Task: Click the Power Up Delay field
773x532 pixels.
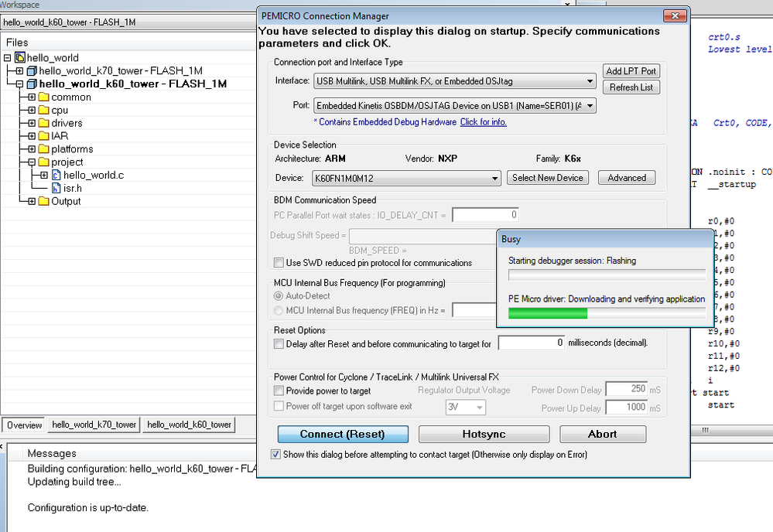Action: [626, 408]
